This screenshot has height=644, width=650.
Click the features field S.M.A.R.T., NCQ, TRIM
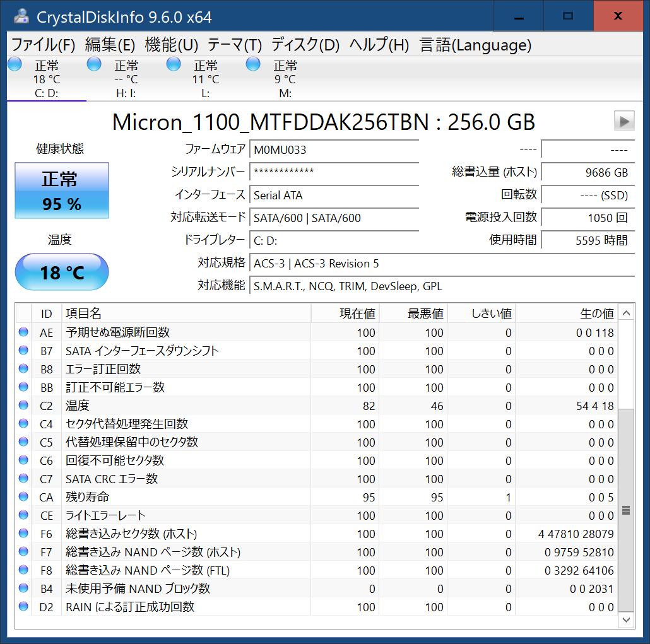click(x=442, y=286)
